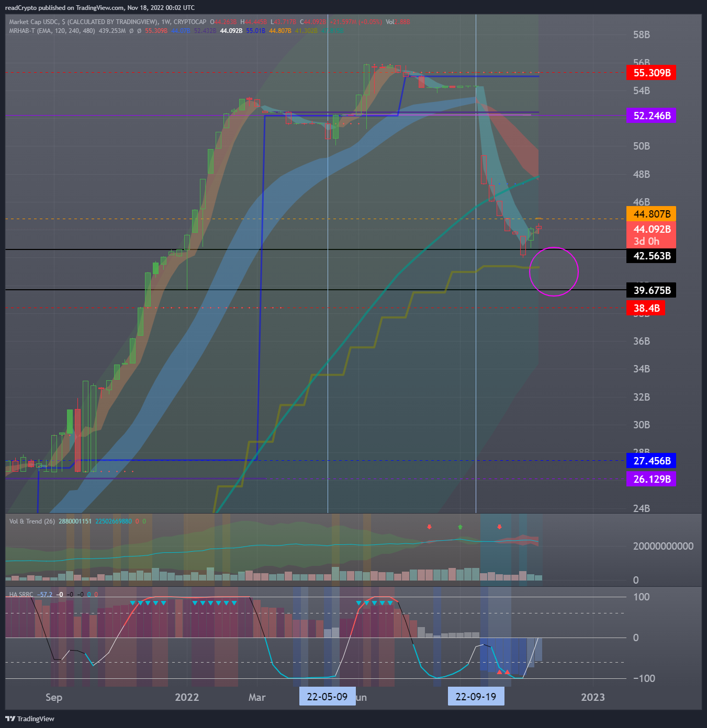Click the 3d 0h countdown label
The width and height of the screenshot is (707, 728).
tap(646, 242)
